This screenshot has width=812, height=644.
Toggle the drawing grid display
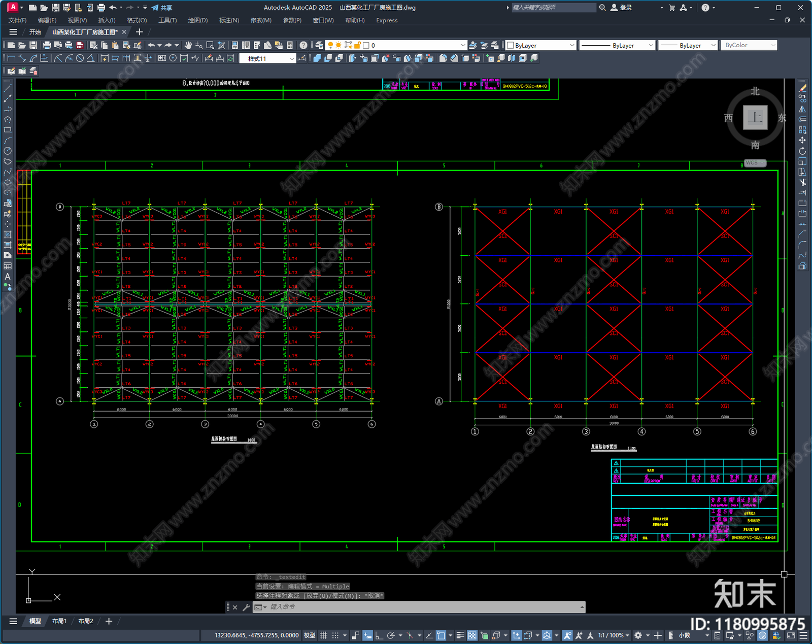coord(324,635)
